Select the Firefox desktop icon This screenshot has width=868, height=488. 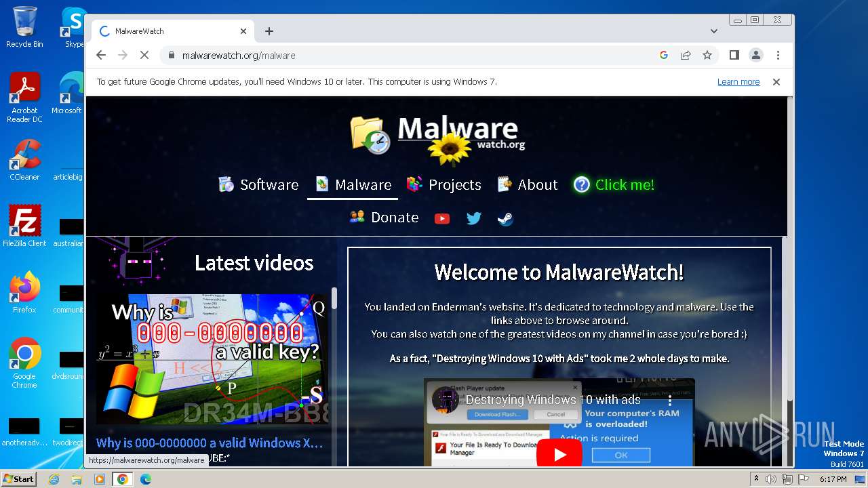pyautogui.click(x=24, y=293)
